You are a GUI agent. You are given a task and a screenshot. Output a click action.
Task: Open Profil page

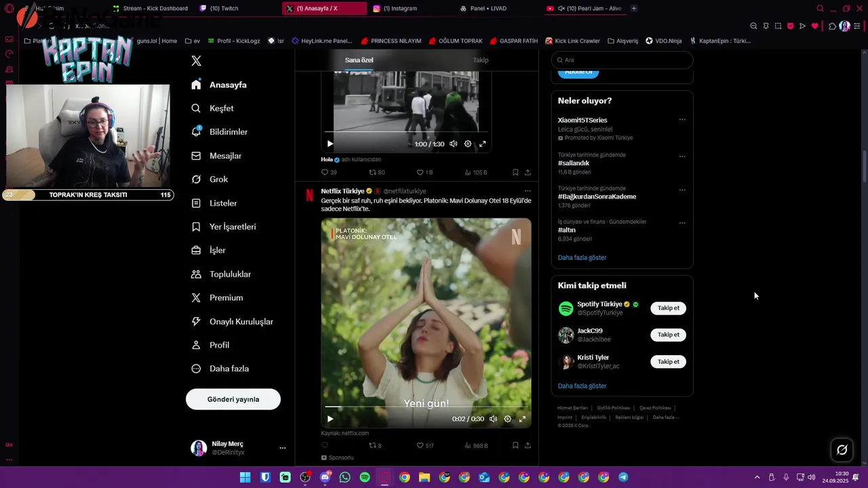click(211, 345)
